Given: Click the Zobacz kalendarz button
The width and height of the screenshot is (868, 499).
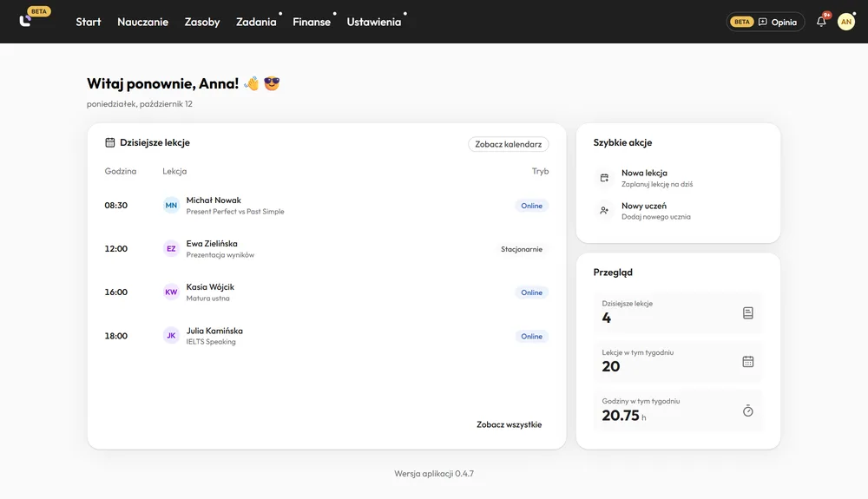Looking at the screenshot, I should click(x=508, y=144).
